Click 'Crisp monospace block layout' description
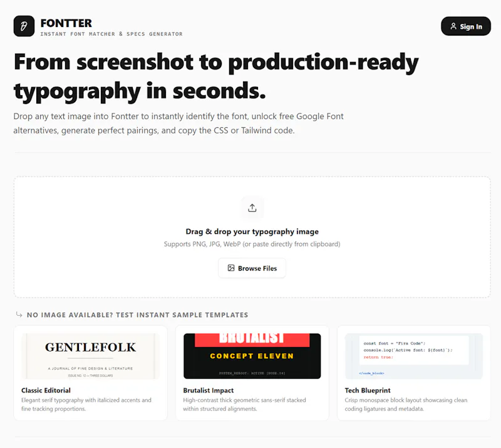 [x=406, y=404]
